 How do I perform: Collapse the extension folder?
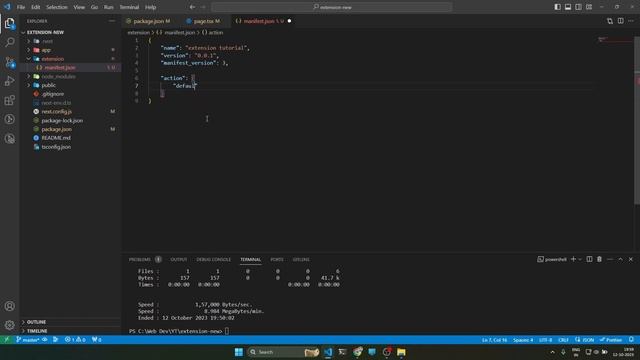point(53,59)
